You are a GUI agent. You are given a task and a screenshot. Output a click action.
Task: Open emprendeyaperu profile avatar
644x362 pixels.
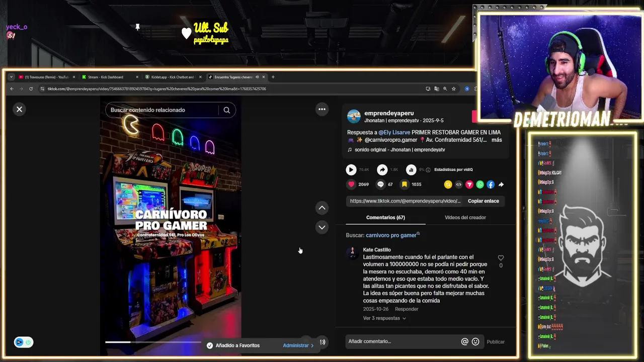pyautogui.click(x=354, y=117)
